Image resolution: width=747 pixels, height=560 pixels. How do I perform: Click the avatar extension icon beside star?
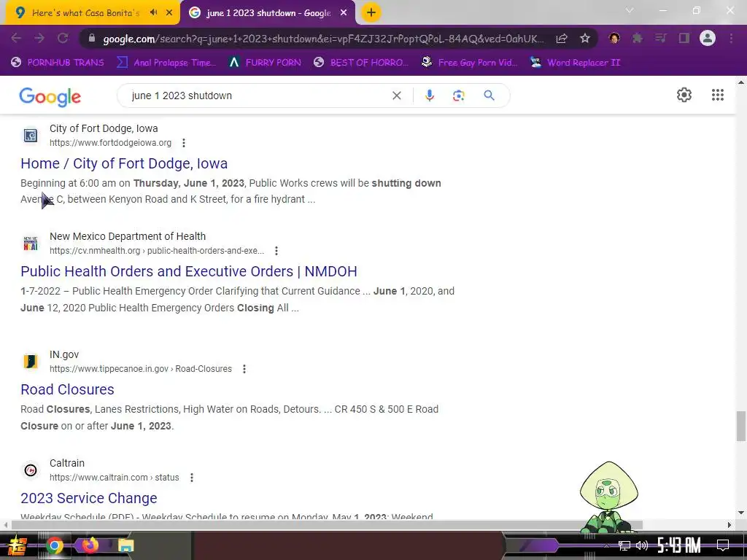pos(614,38)
